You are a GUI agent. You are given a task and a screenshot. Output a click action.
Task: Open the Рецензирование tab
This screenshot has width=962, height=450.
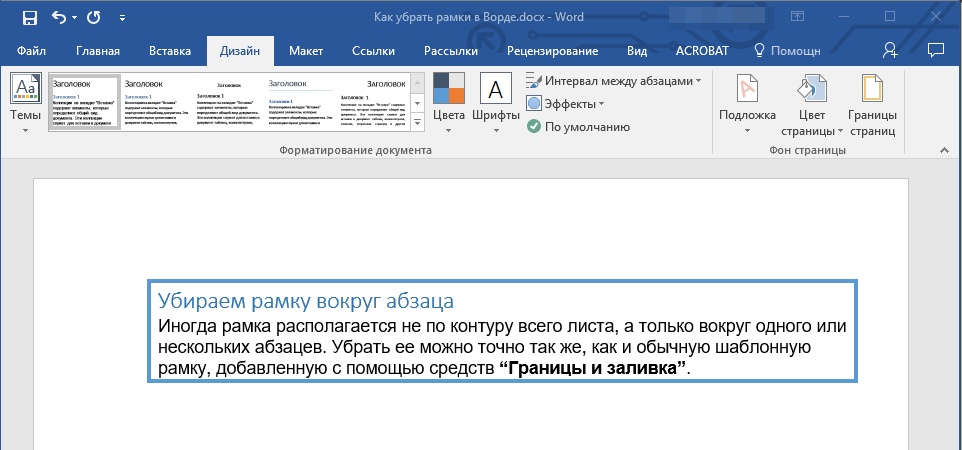click(552, 51)
